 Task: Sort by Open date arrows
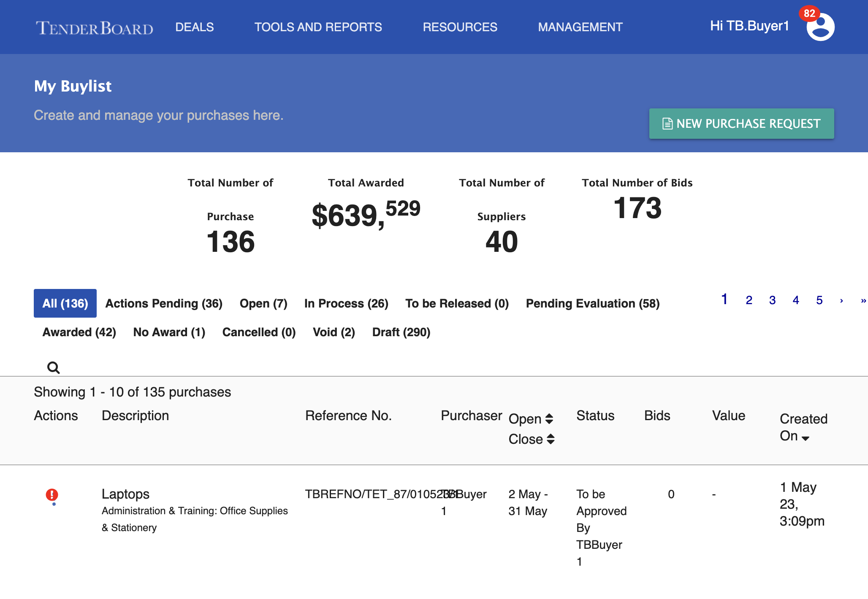(549, 419)
